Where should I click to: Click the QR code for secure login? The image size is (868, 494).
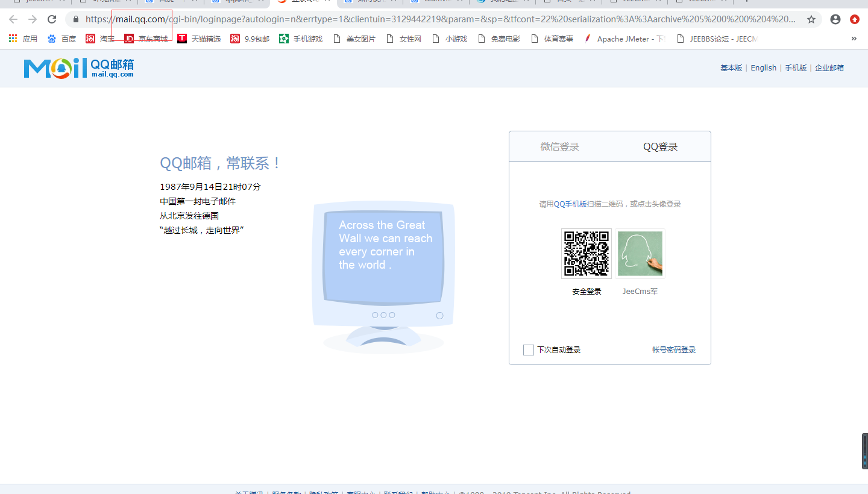(x=586, y=253)
